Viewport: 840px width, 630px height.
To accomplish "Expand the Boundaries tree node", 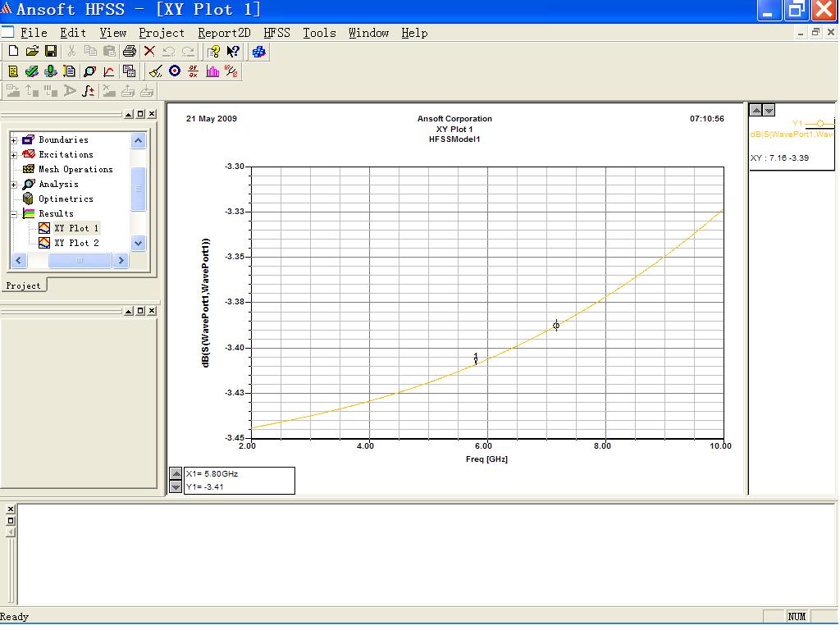I will click(14, 140).
